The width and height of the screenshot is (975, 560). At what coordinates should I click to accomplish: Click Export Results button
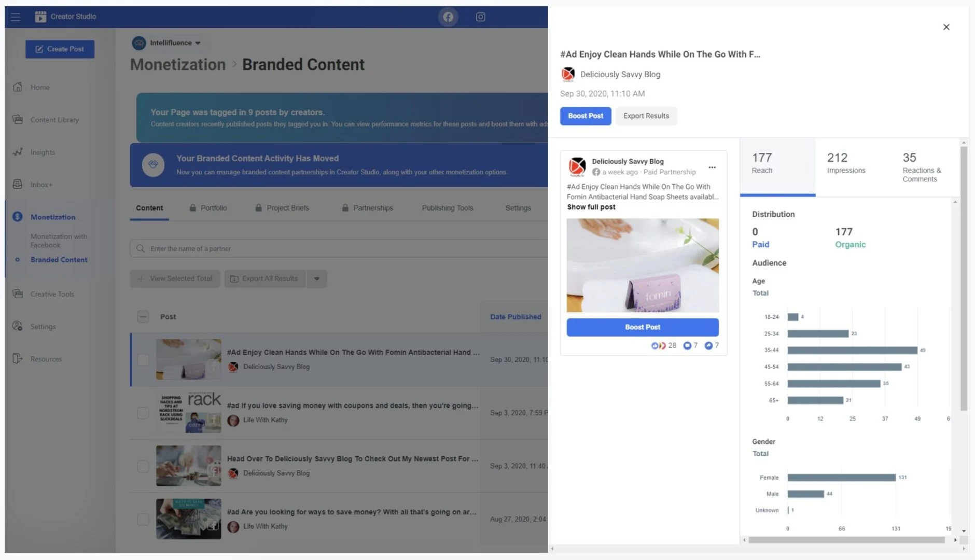coord(646,116)
